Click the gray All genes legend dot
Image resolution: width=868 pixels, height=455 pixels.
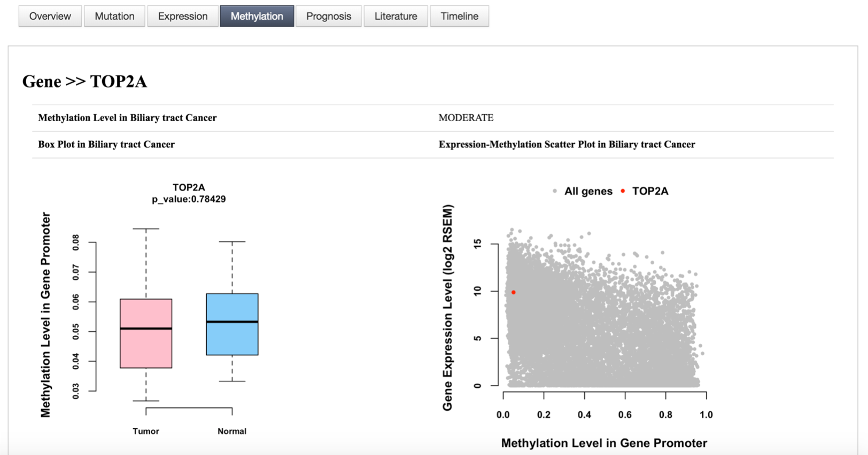pyautogui.click(x=555, y=191)
